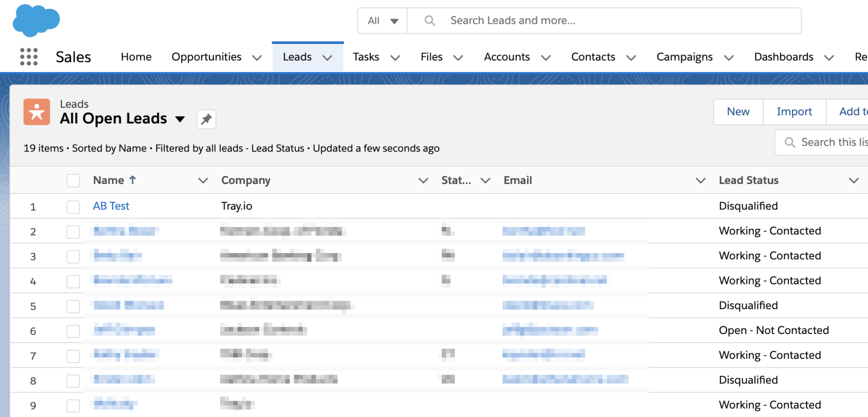Go to the Home tab

[x=136, y=57]
